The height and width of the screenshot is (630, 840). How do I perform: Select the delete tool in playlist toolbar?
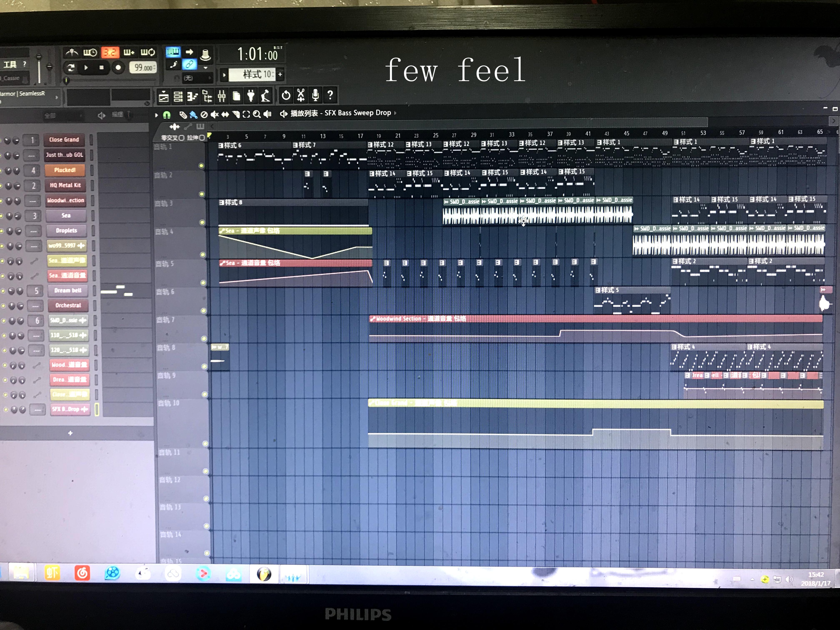coord(204,114)
